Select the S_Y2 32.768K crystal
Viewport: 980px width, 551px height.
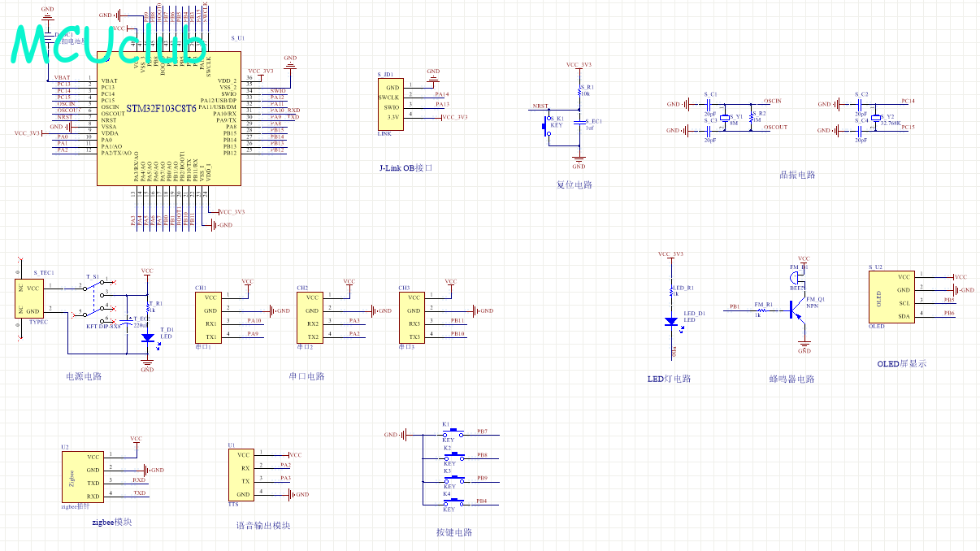[874, 118]
